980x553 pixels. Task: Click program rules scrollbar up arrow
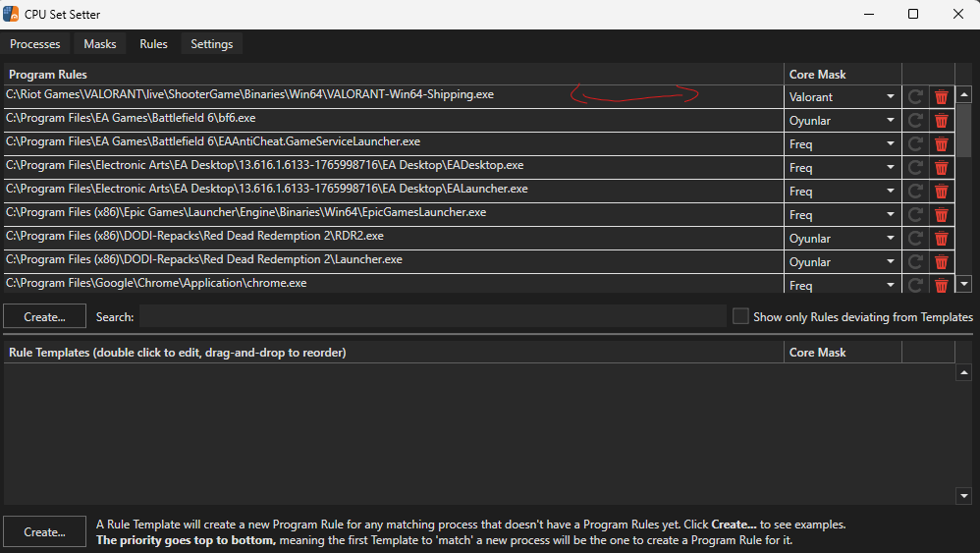[963, 95]
